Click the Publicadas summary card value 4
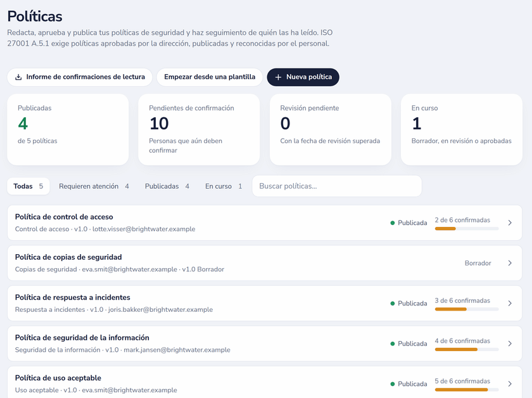This screenshot has height=398, width=532. (x=23, y=124)
